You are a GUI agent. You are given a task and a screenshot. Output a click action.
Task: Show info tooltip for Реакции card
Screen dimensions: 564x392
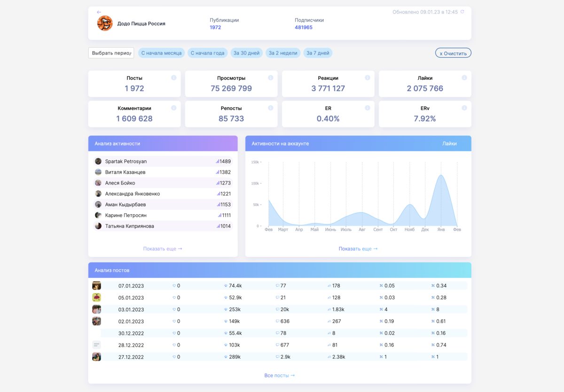tap(368, 78)
